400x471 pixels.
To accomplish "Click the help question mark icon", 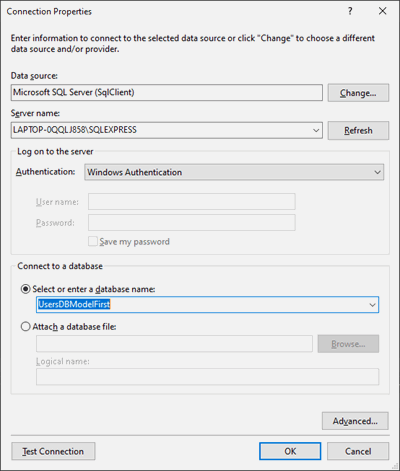I will click(x=350, y=11).
